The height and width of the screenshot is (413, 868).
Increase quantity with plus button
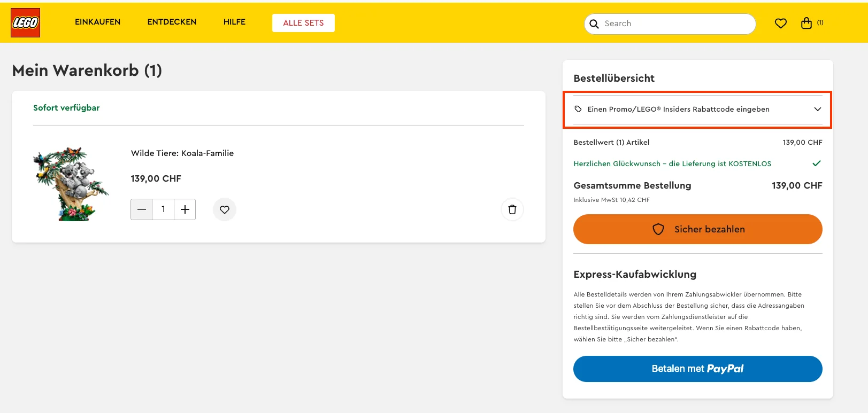pyautogui.click(x=185, y=209)
